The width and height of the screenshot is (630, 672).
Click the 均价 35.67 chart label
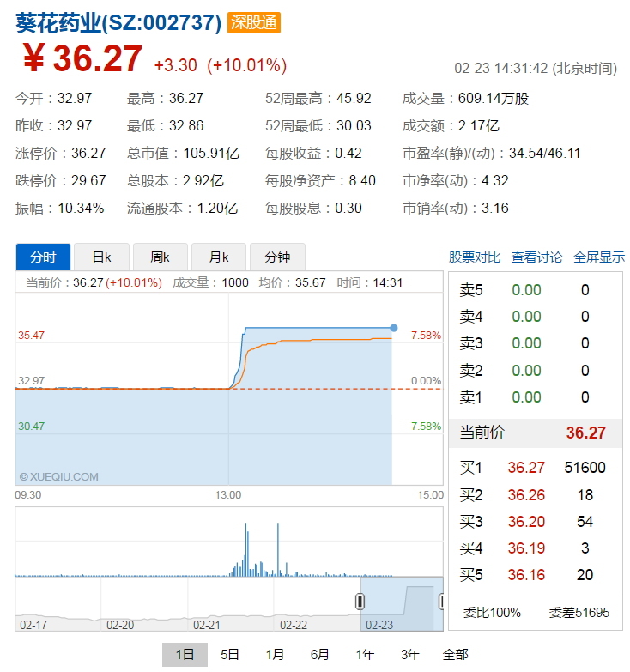293,282
